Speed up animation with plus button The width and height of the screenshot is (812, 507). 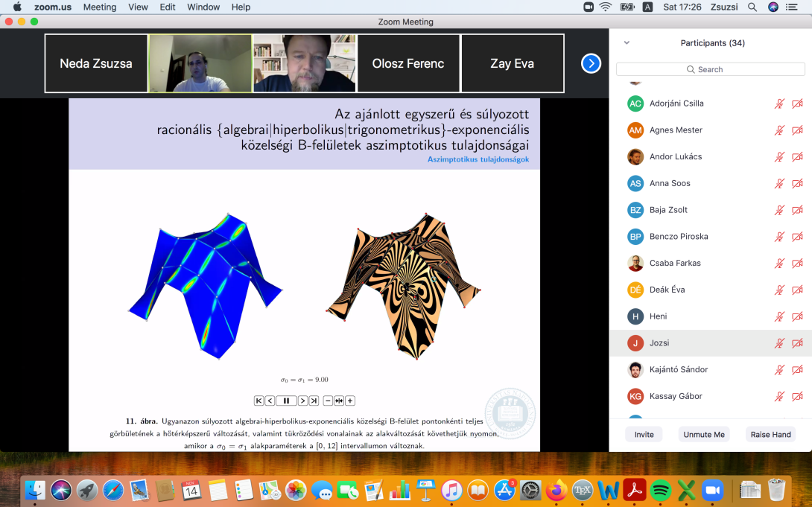click(x=350, y=401)
